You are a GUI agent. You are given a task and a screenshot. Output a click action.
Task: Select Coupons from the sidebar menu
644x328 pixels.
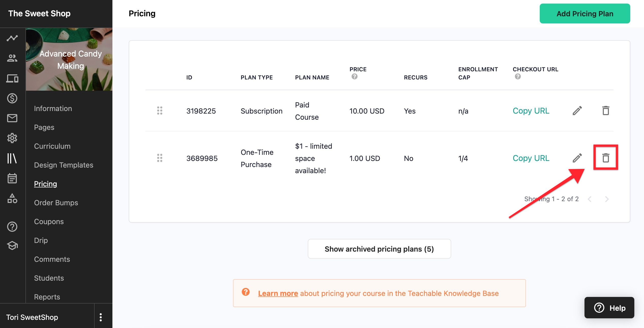coord(49,221)
